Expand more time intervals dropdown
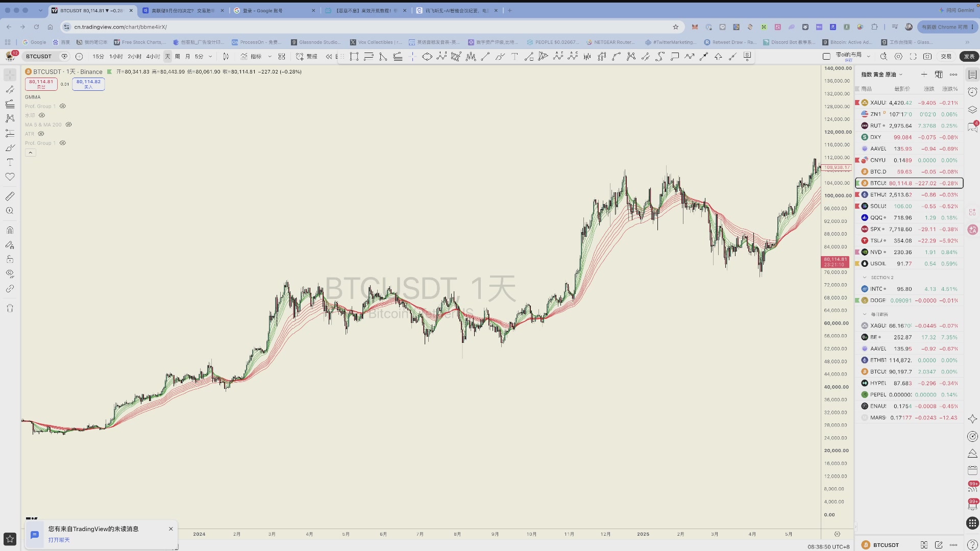The width and height of the screenshot is (980, 551). (x=210, y=57)
